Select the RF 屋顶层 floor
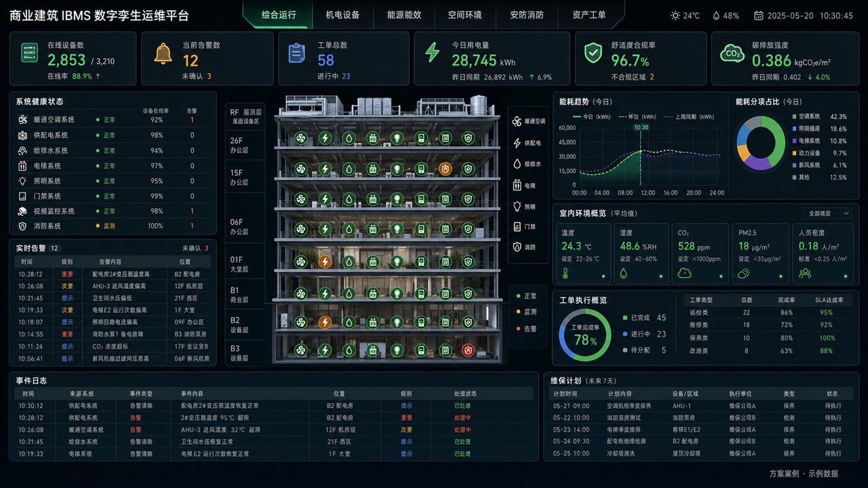The width and height of the screenshot is (868, 488). coord(245,117)
